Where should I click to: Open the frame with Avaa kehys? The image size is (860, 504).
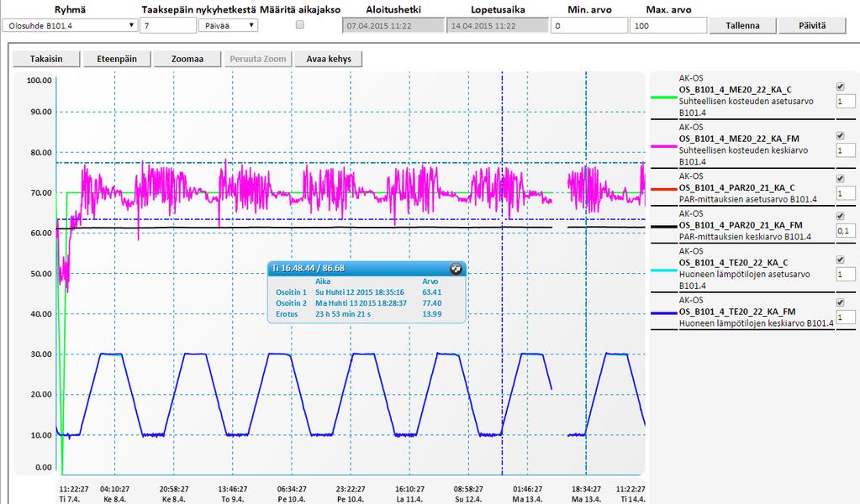click(329, 59)
